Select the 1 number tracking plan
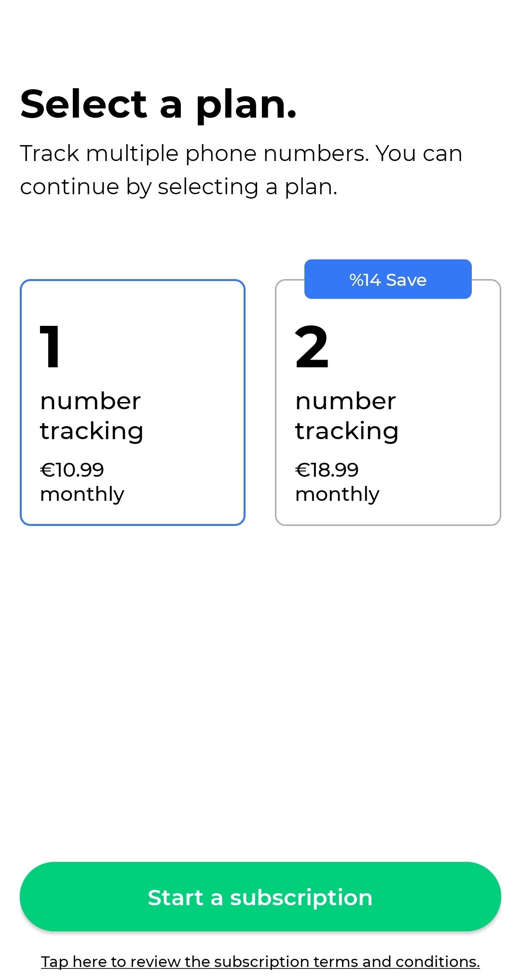521x980 pixels. [x=133, y=402]
